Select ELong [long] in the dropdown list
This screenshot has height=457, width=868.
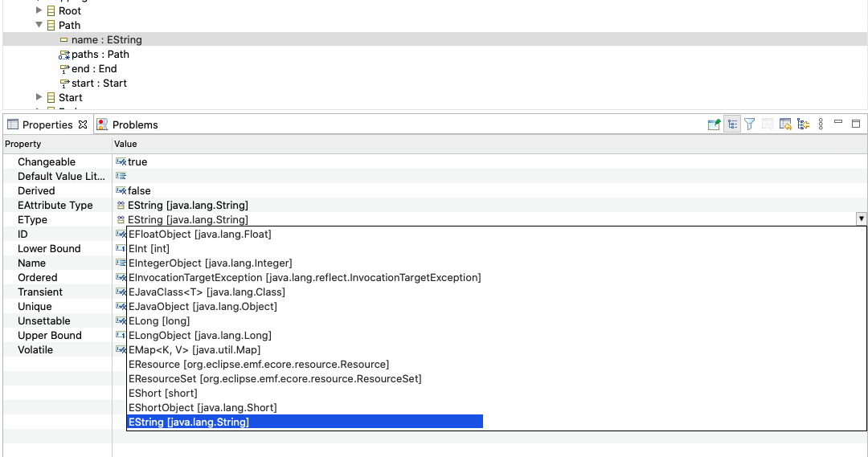[155, 321]
